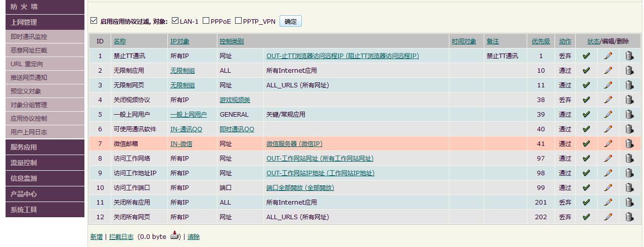
Task: Enable the PPPoE checkbox
Action: 206,21
